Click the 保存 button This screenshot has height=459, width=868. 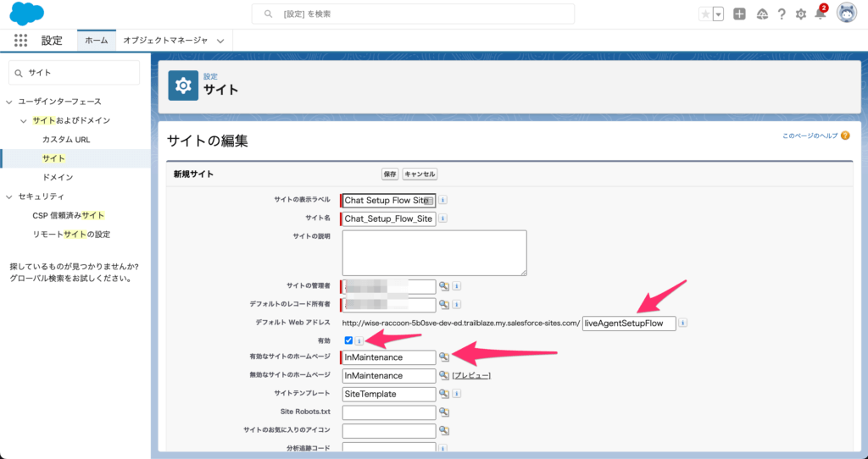[390, 174]
